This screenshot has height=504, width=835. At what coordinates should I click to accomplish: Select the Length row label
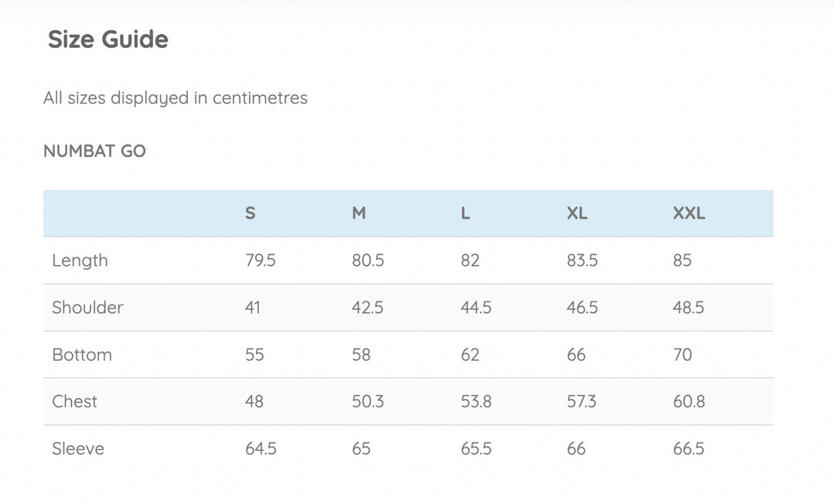click(x=80, y=261)
